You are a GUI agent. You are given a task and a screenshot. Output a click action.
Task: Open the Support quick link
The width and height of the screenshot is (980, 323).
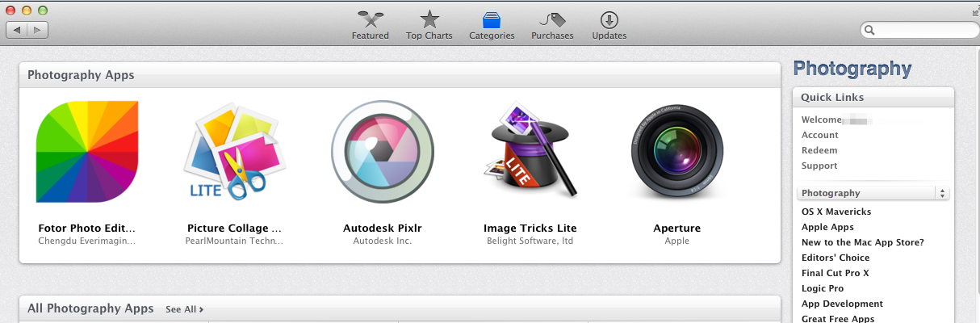pyautogui.click(x=819, y=166)
